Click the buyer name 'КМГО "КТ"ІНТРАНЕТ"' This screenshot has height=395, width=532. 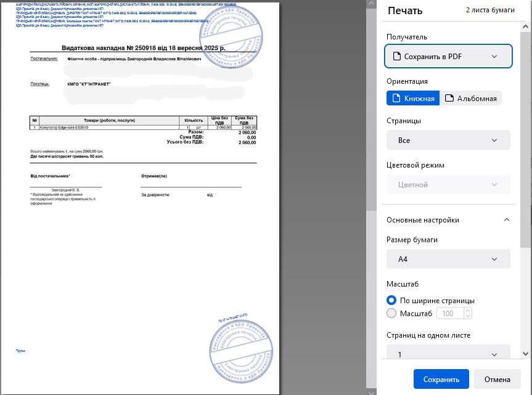pyautogui.click(x=89, y=84)
